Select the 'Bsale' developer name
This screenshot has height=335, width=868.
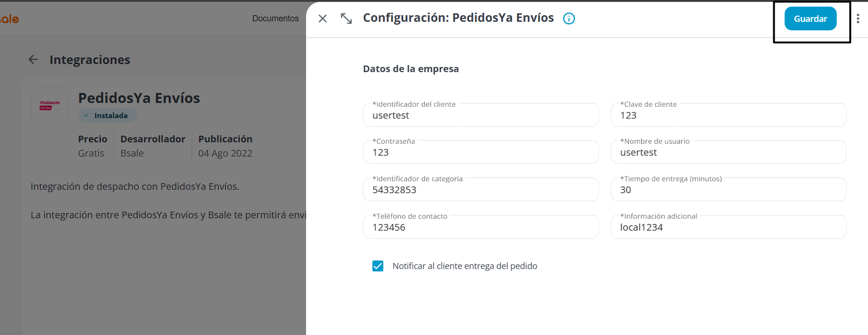coord(132,153)
